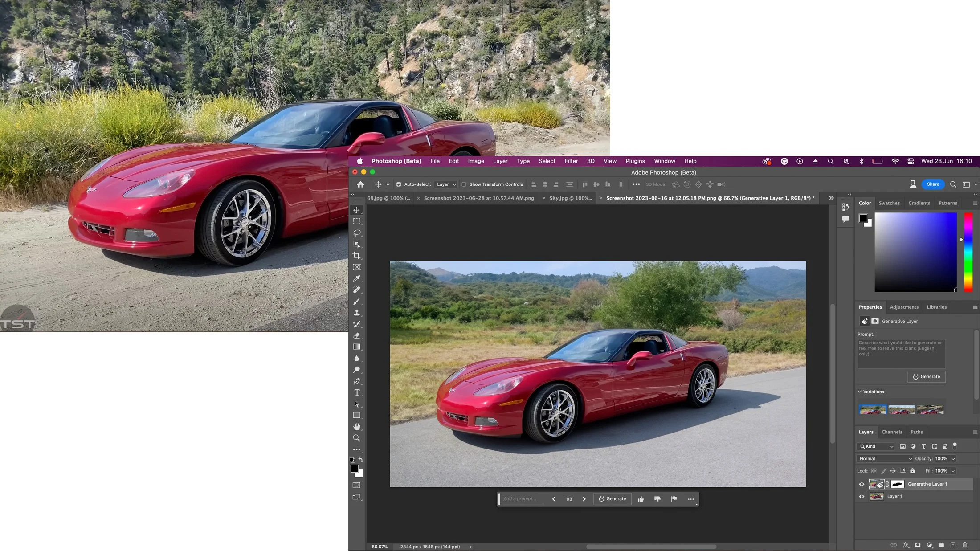This screenshot has width=980, height=551.
Task: Select the Crop tool
Action: [x=357, y=256]
